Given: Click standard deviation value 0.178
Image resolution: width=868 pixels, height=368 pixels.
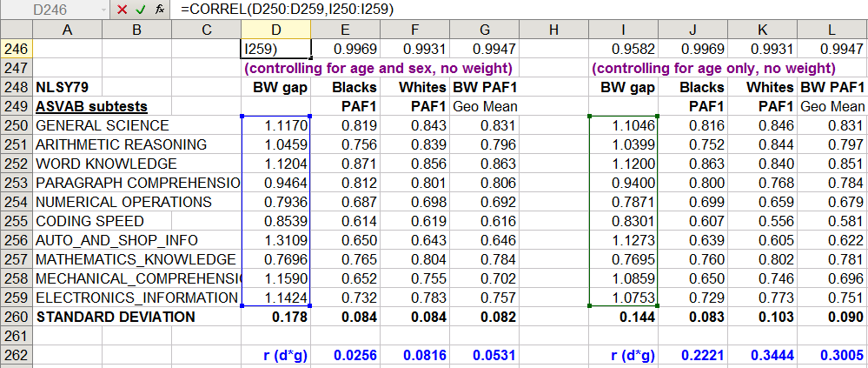Looking at the screenshot, I should pyautogui.click(x=276, y=317).
